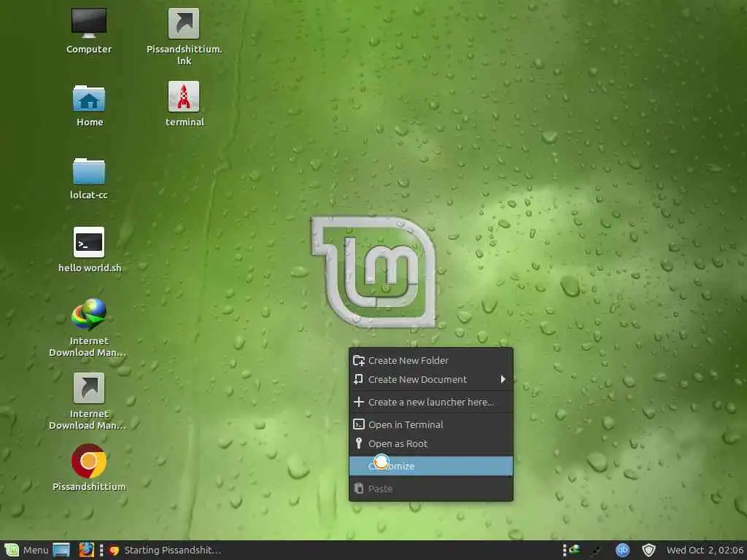
Task: Open the panel clock Wed Oct 2
Action: (x=705, y=550)
